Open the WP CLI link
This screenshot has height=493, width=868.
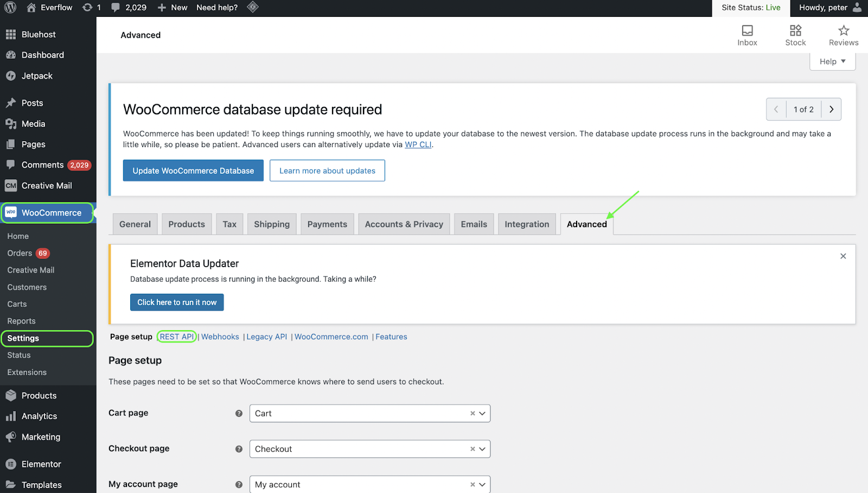click(418, 144)
